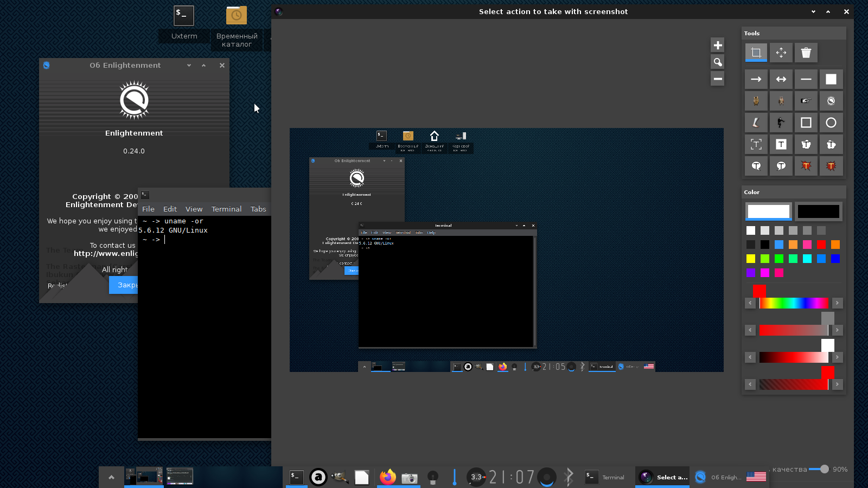868x488 pixels.
Task: Pick the Enlightenment logo stamp
Action: [x=831, y=101]
